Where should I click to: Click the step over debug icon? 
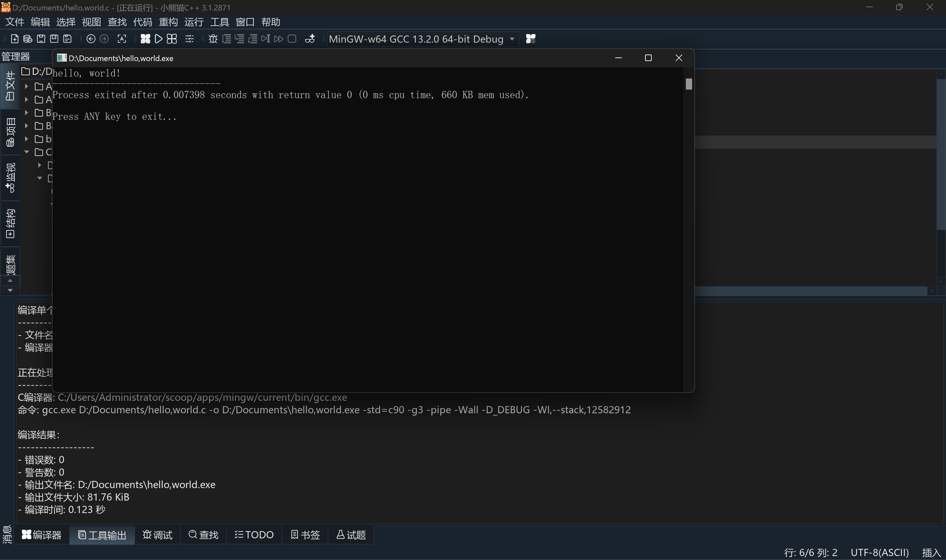226,38
